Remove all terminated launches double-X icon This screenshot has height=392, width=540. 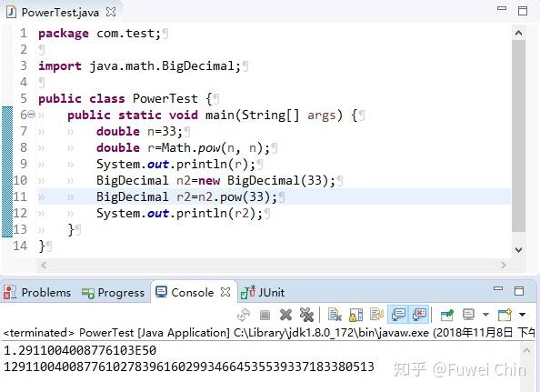pyautogui.click(x=306, y=315)
